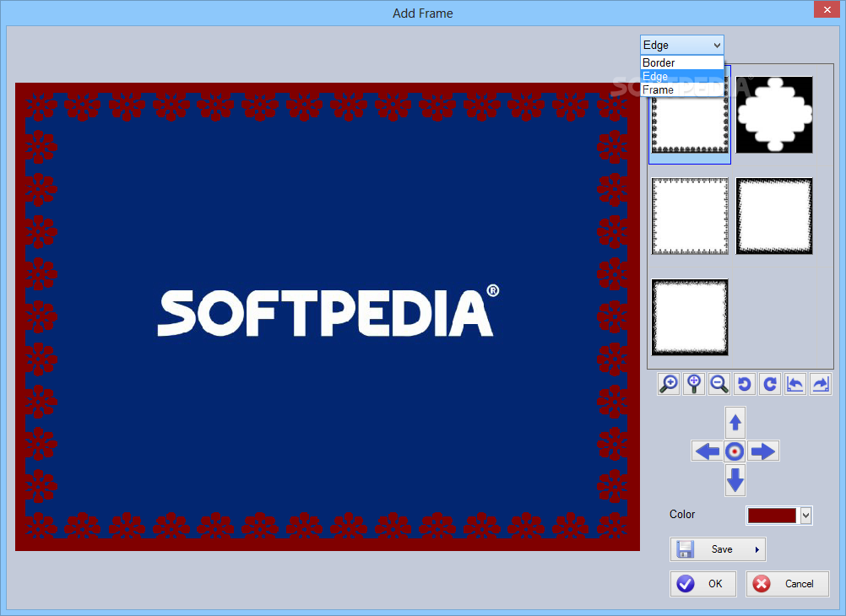Move frame right with the right arrow
The width and height of the screenshot is (846, 616).
pos(763,451)
